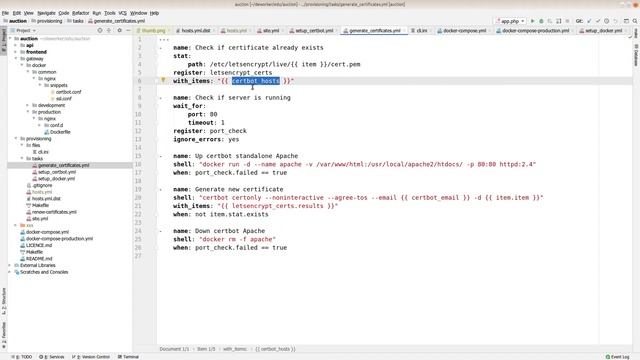Click the Git commit checkmark icon
Viewport: 640px width, 360px height.
tap(598, 21)
